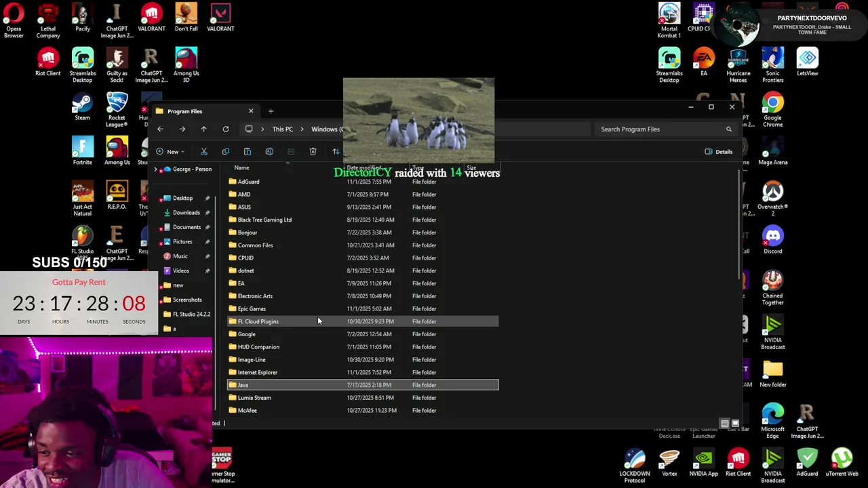This screenshot has width=868, height=488.
Task: Click the Rename icon in Explorer toolbar
Action: 269,152
